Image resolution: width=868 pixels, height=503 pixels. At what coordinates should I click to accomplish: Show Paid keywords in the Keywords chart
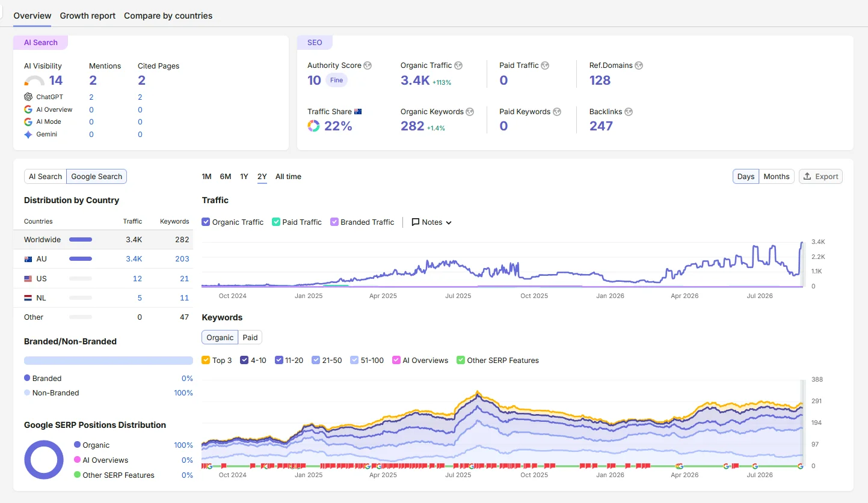(x=250, y=338)
